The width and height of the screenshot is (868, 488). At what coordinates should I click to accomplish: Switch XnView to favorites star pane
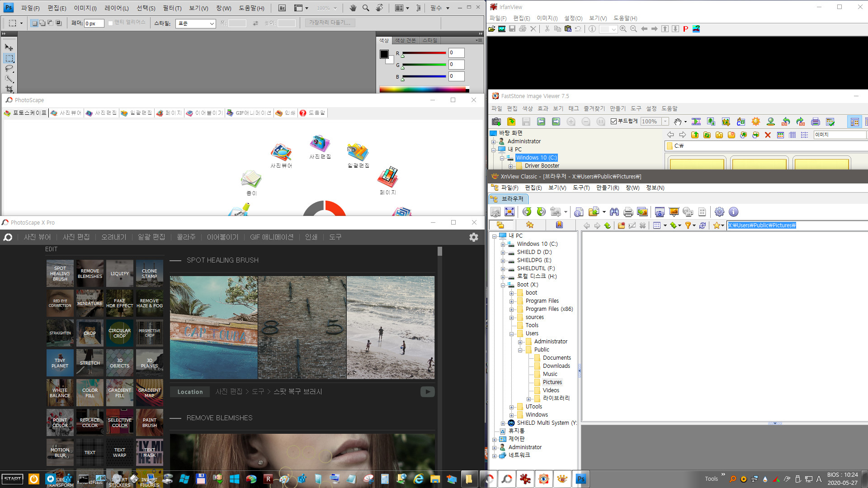point(530,225)
